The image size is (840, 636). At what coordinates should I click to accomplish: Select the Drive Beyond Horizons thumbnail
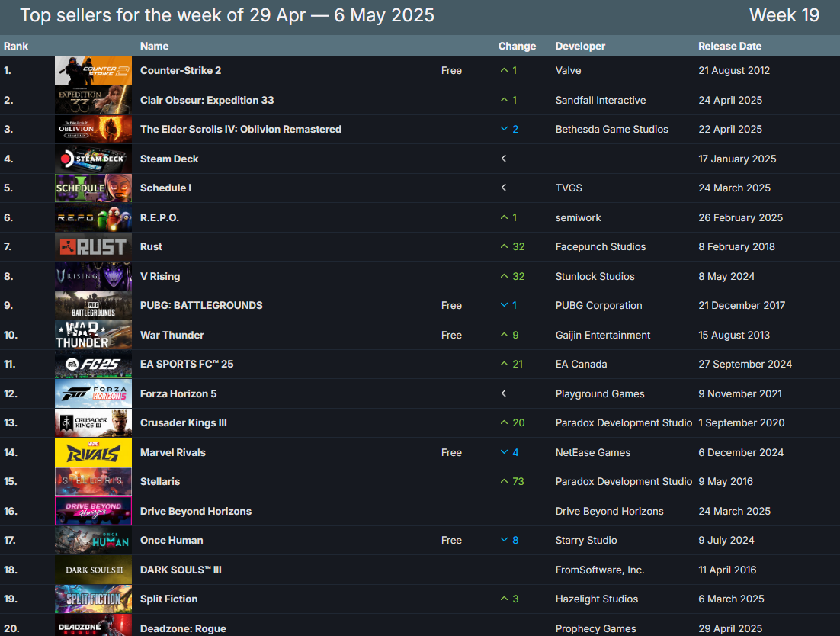coord(93,511)
